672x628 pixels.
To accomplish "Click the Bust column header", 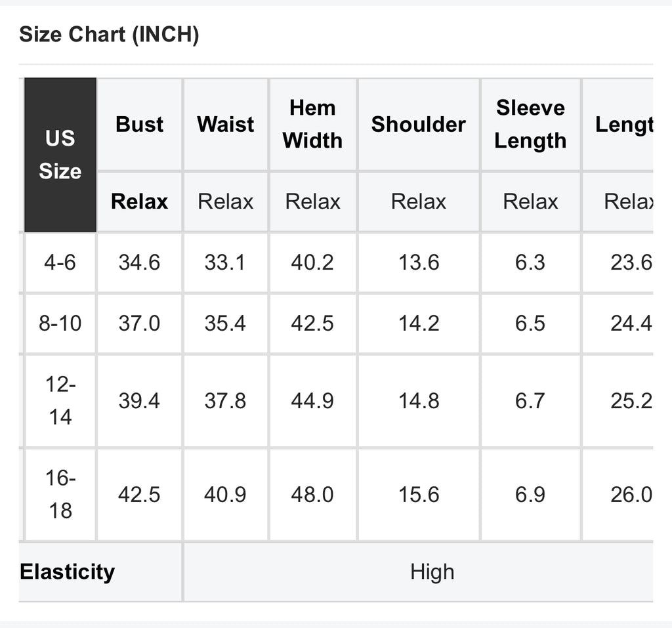I will tap(139, 124).
